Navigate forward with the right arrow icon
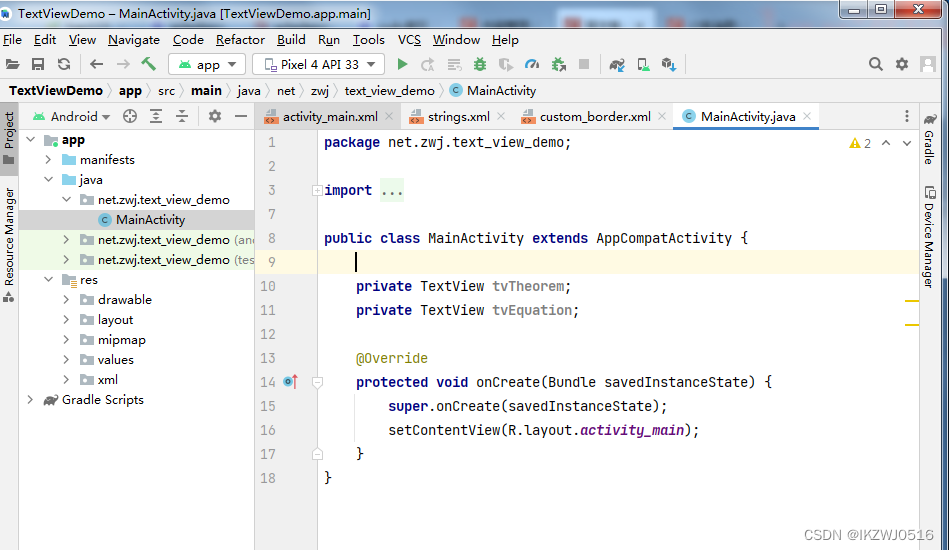This screenshot has height=550, width=949. pos(123,64)
